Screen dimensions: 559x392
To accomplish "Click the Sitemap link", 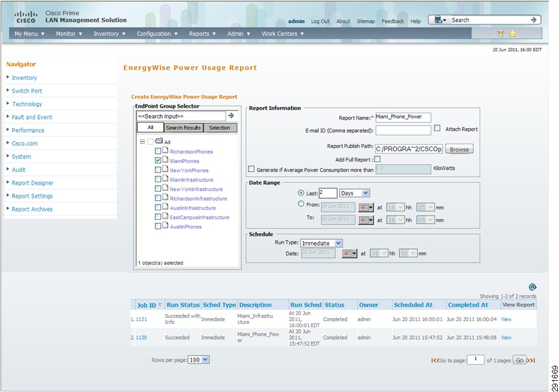I will coord(366,21).
